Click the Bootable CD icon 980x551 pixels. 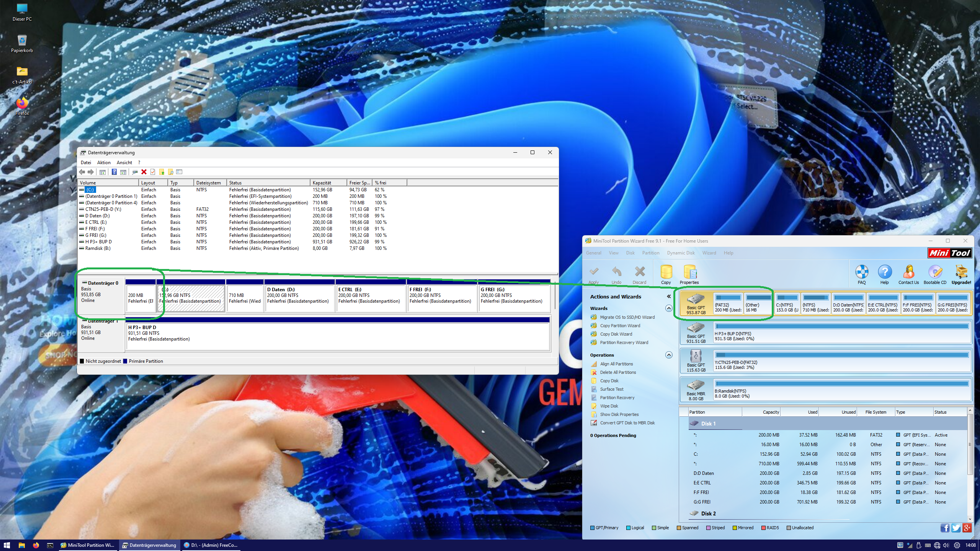tap(935, 272)
